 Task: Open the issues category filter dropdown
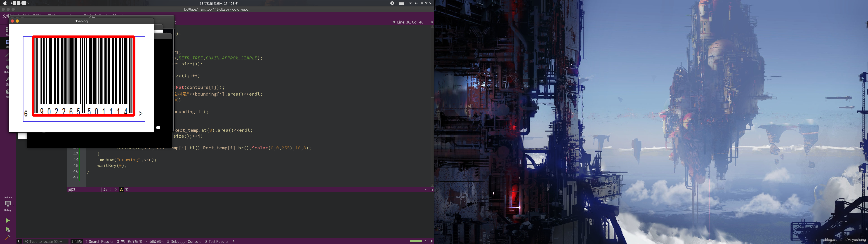[127, 190]
